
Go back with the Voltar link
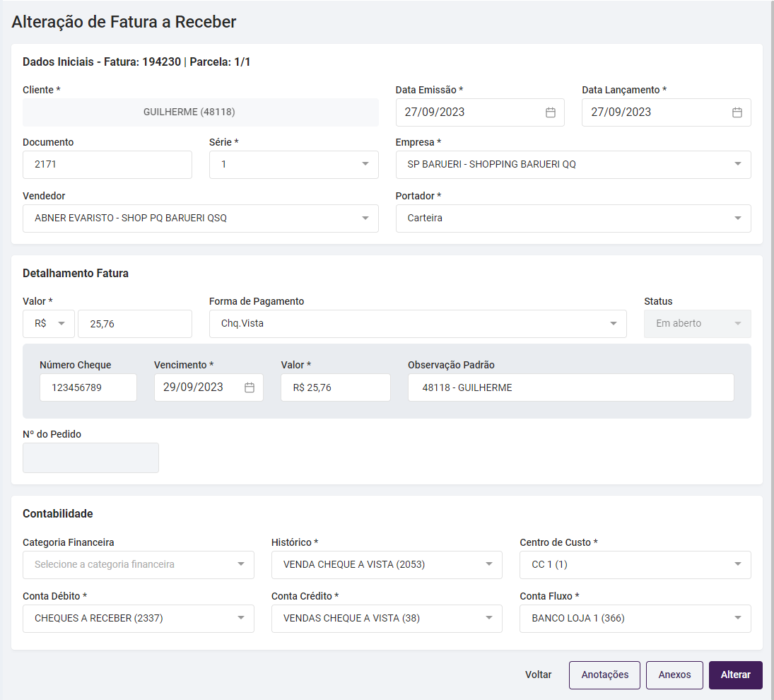pyautogui.click(x=539, y=675)
